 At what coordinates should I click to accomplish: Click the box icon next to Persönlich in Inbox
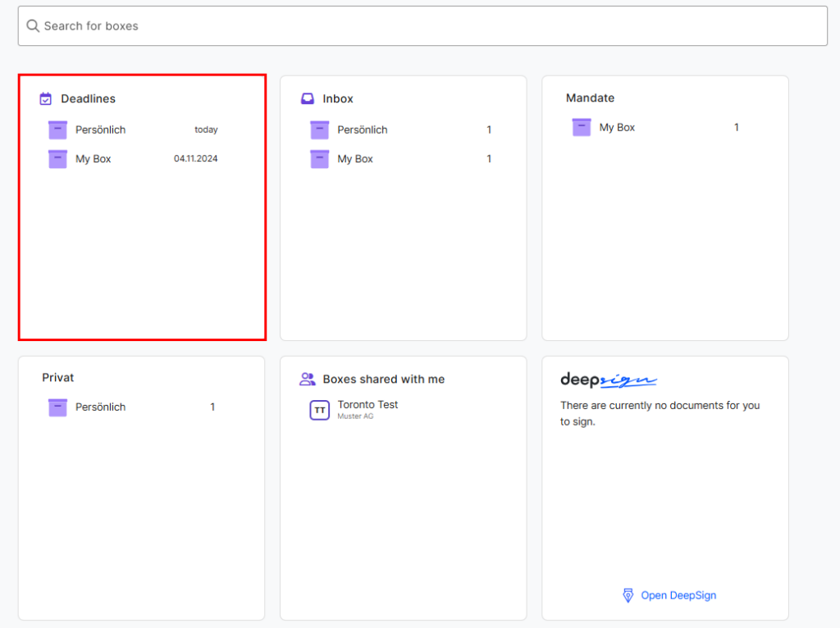tap(318, 130)
